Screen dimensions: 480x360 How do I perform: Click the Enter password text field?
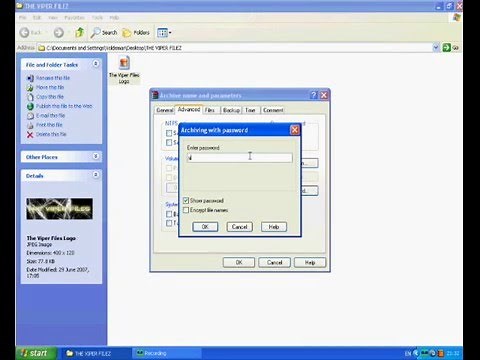coord(239,158)
